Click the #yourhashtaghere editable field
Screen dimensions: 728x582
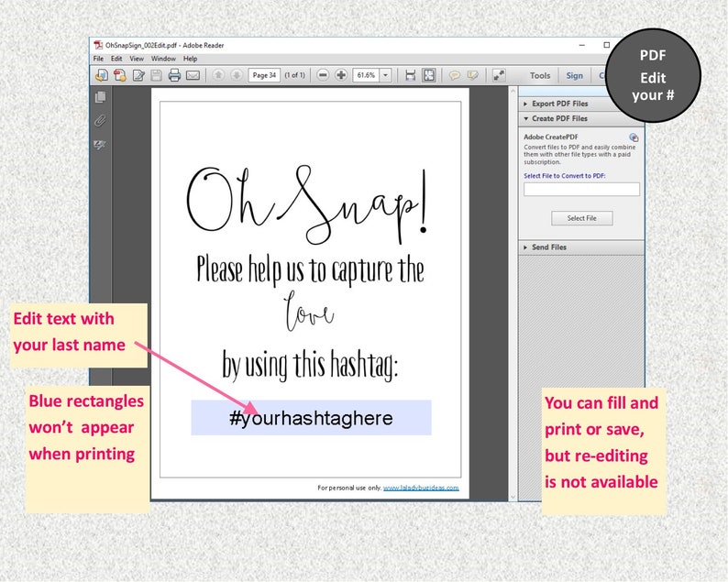(311, 418)
